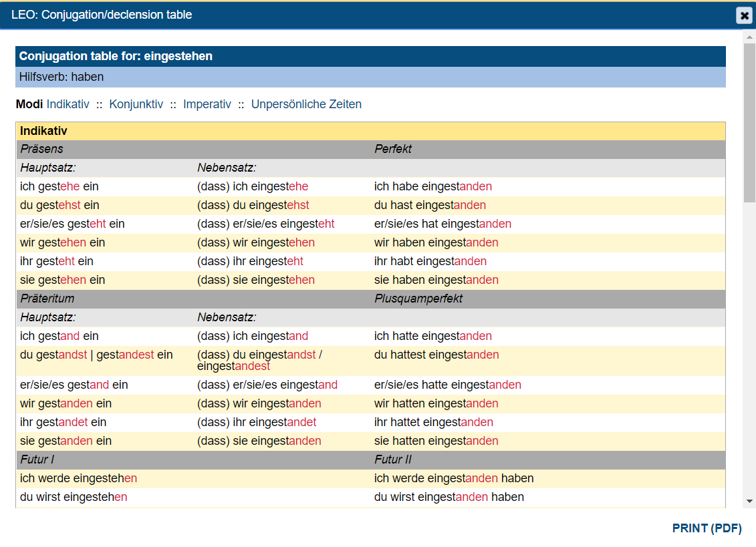Image resolution: width=756 pixels, height=547 pixels.
Task: Click 'du gestandst | gestandest ein' cell
Action: click(96, 355)
